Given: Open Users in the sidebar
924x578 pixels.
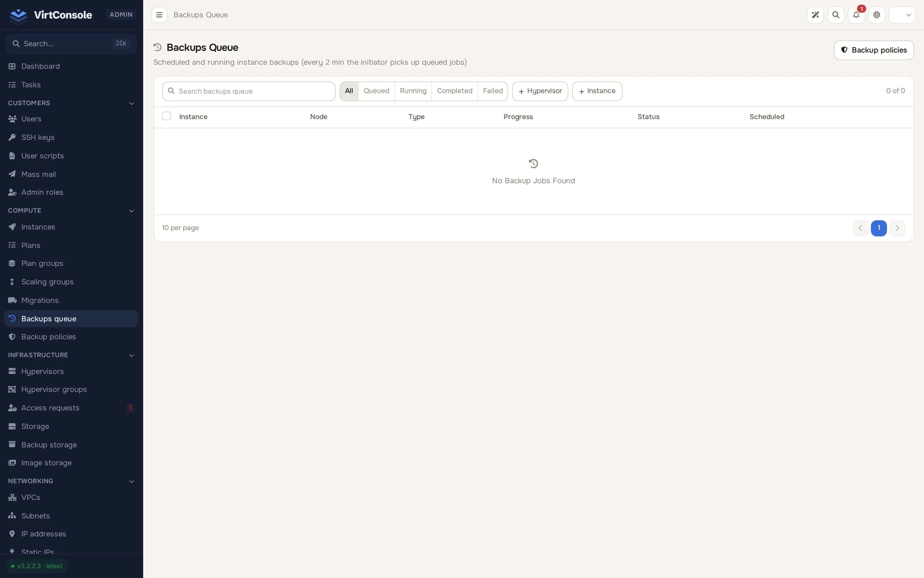Looking at the screenshot, I should coord(71,119).
